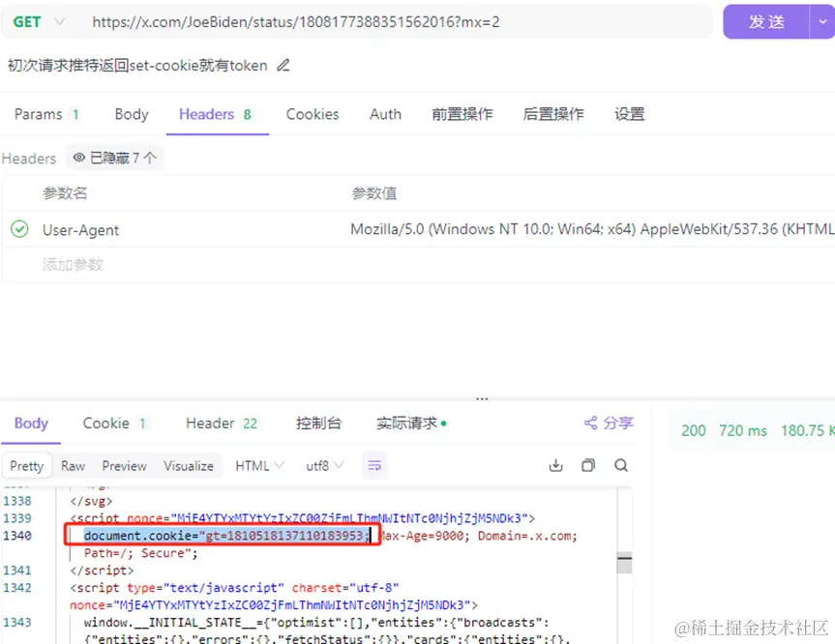This screenshot has width=835, height=644.
Task: Open the Auth tab
Action: click(x=385, y=114)
